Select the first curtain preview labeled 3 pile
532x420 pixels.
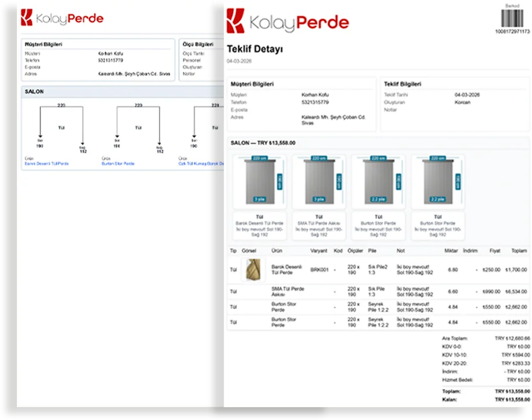[x=259, y=182]
